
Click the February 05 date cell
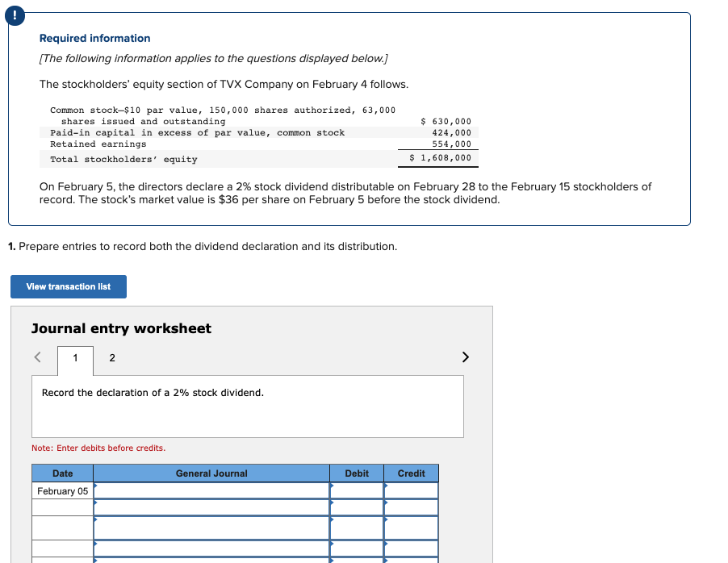[x=63, y=490]
